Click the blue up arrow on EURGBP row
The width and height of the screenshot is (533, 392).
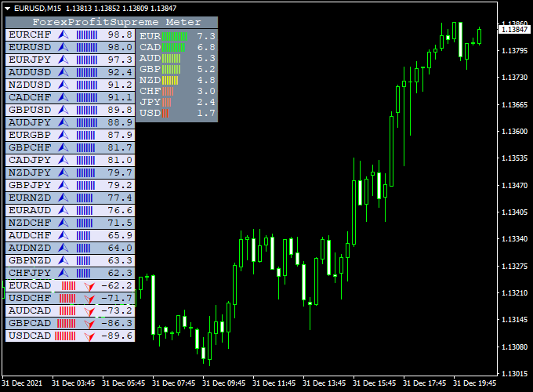click(63, 135)
